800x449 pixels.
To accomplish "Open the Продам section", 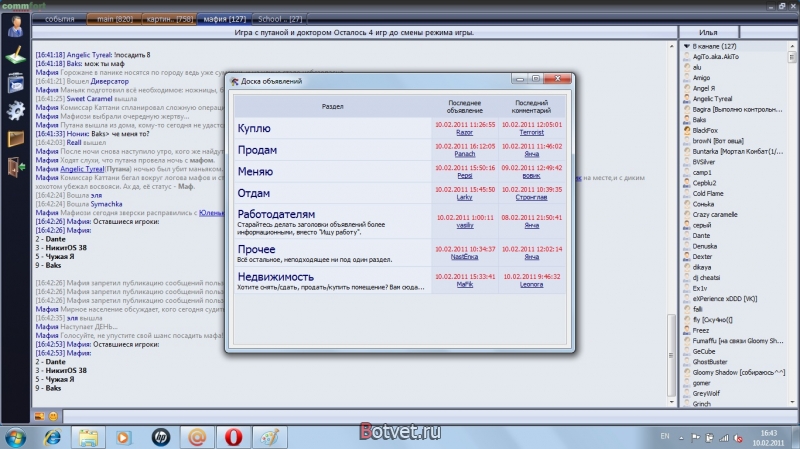I will pyautogui.click(x=257, y=150).
